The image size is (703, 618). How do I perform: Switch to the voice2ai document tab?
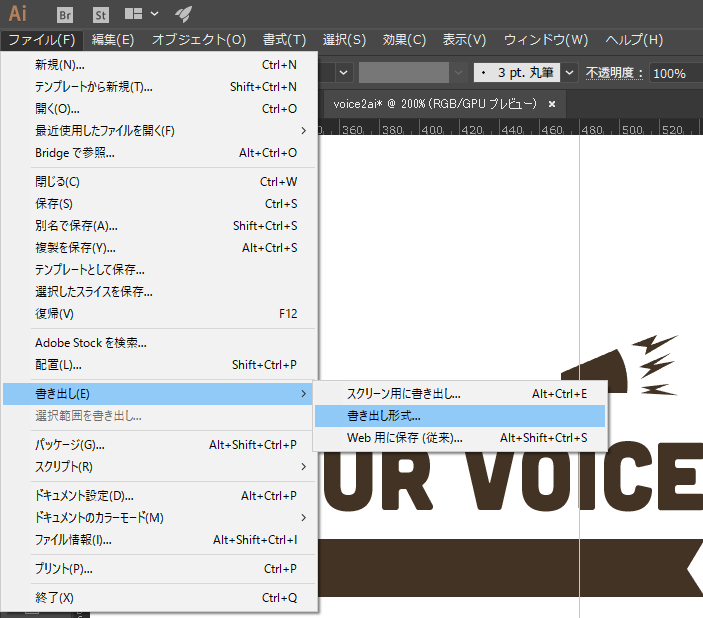[434, 104]
